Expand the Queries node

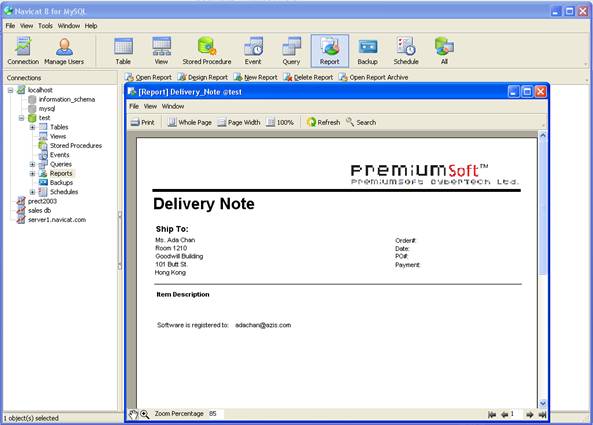click(x=33, y=164)
